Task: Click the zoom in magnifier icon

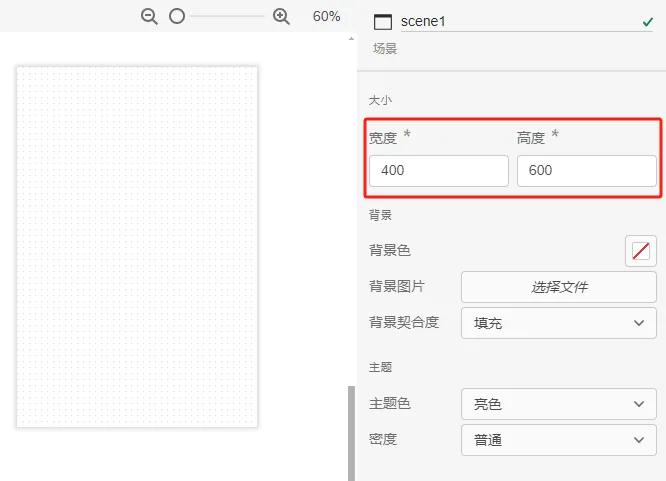Action: [x=281, y=17]
